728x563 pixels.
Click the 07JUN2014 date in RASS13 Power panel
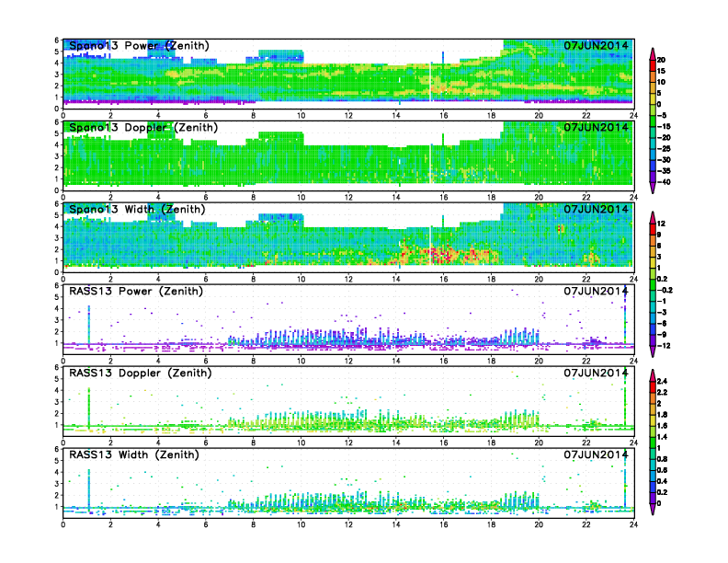click(597, 292)
